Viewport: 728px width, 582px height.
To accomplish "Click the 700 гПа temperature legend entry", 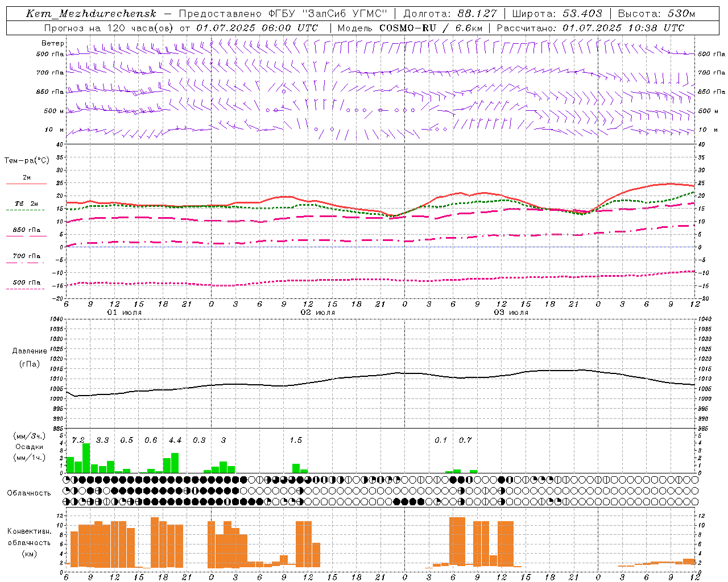I will point(27,256).
